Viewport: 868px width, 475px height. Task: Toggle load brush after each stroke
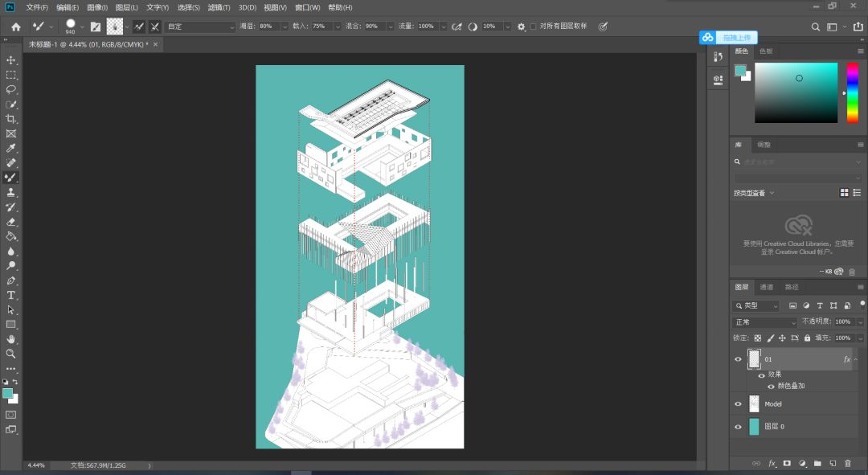click(139, 27)
